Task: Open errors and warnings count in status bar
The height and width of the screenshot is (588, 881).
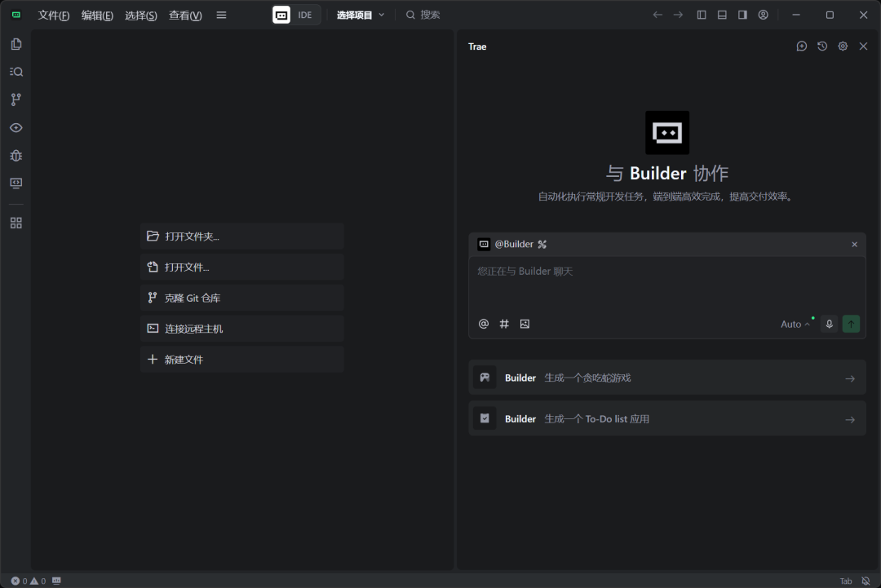Action: [29, 581]
